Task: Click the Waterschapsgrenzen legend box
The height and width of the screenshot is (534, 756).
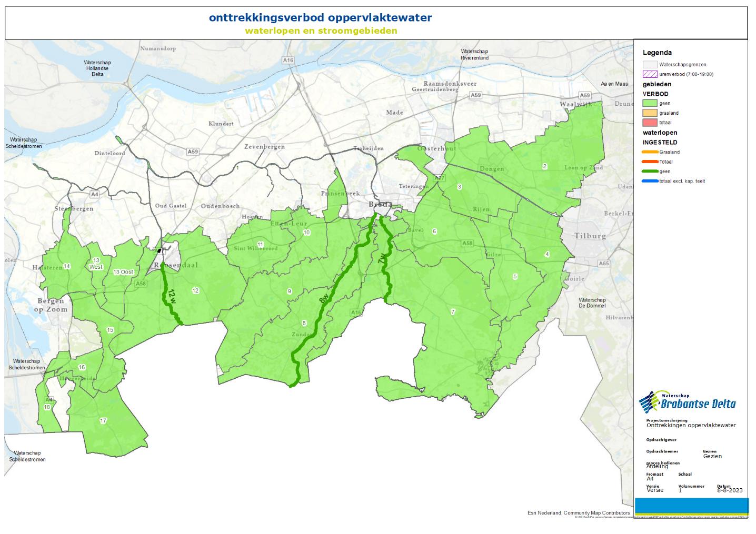Action: click(x=650, y=64)
